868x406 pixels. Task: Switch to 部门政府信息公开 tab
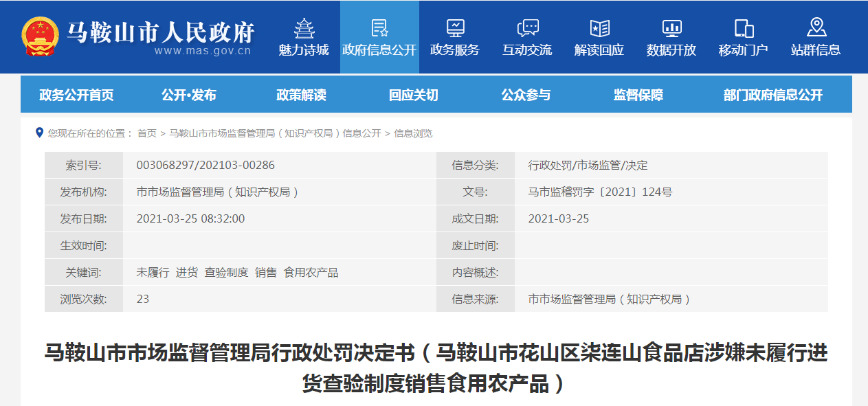(773, 95)
